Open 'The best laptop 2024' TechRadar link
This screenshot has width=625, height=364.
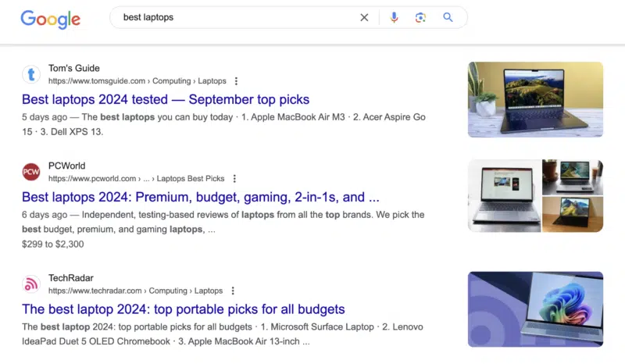click(x=183, y=309)
